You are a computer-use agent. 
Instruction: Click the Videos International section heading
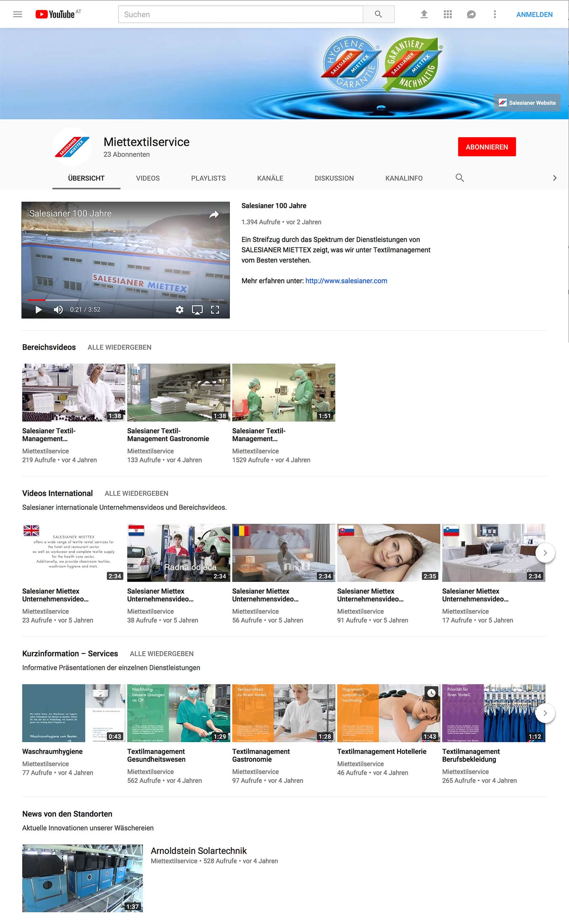point(57,493)
